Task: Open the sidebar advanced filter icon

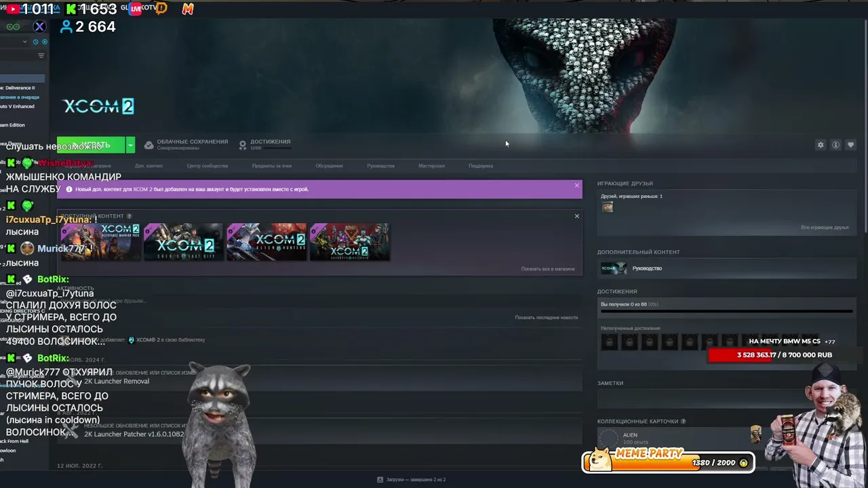Action: [41, 56]
